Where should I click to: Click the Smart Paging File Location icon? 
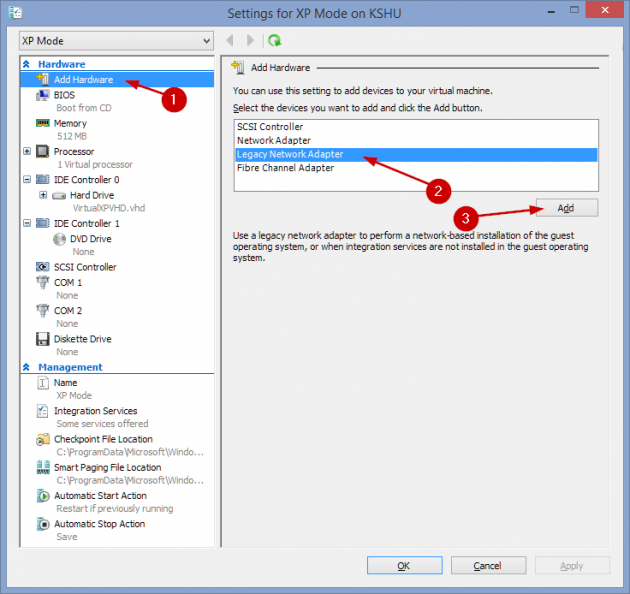tap(43, 467)
